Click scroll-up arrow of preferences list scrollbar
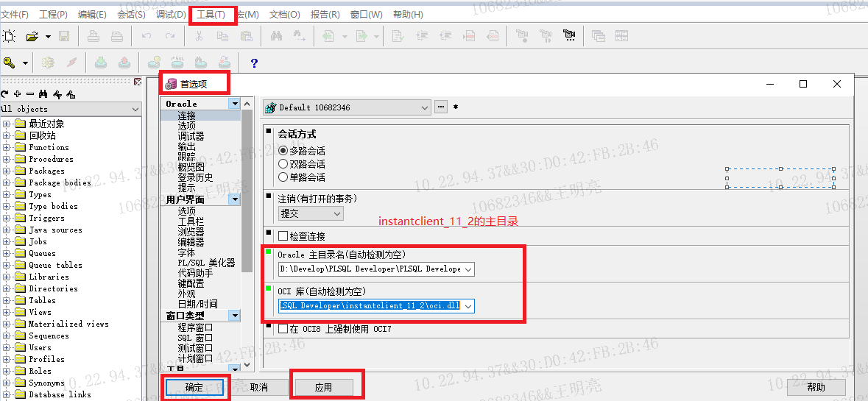This screenshot has height=401, width=868. 247,104
